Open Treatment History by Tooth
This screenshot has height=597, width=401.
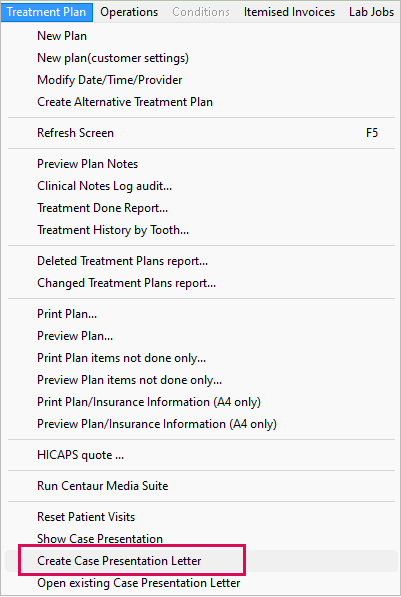point(201,230)
